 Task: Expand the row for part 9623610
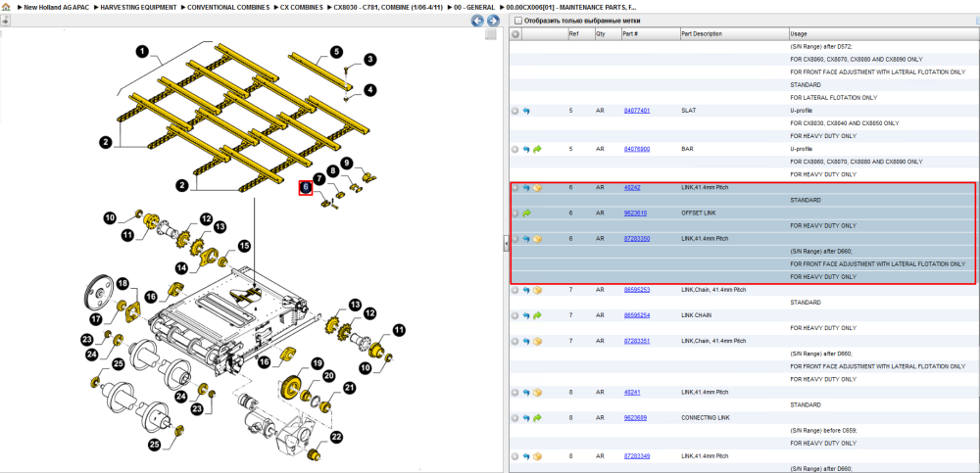515,213
